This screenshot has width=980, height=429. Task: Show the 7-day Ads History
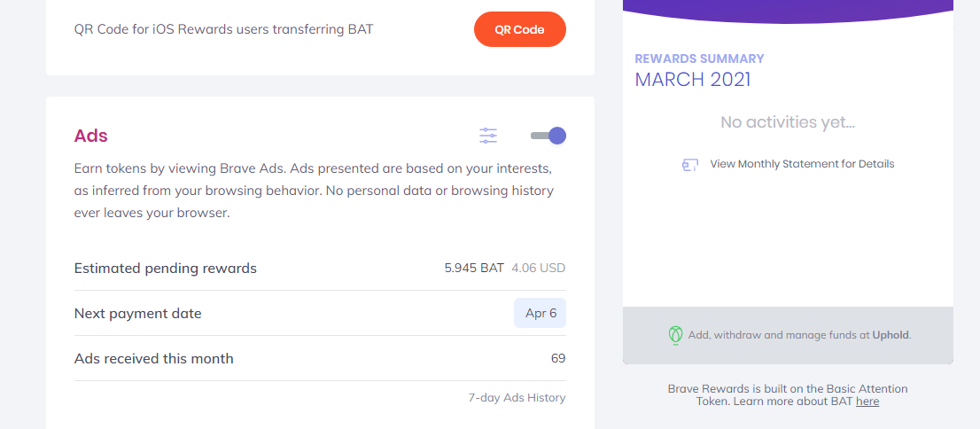coord(517,398)
